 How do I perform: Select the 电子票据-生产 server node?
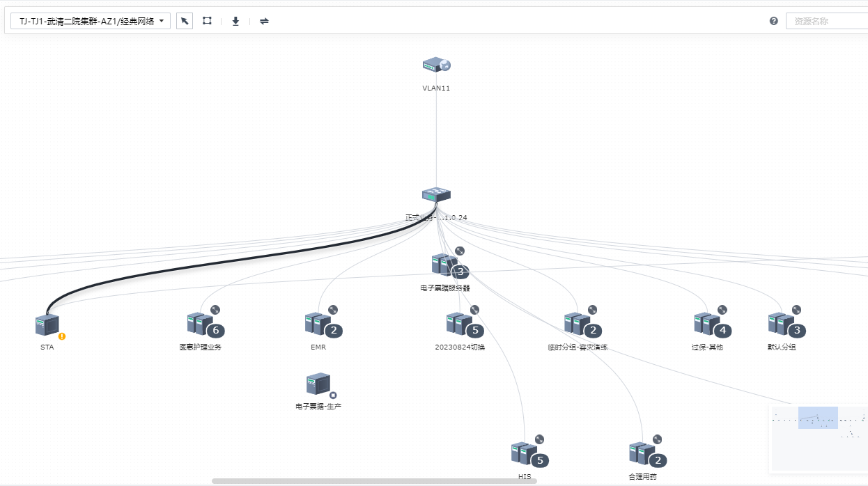point(318,384)
